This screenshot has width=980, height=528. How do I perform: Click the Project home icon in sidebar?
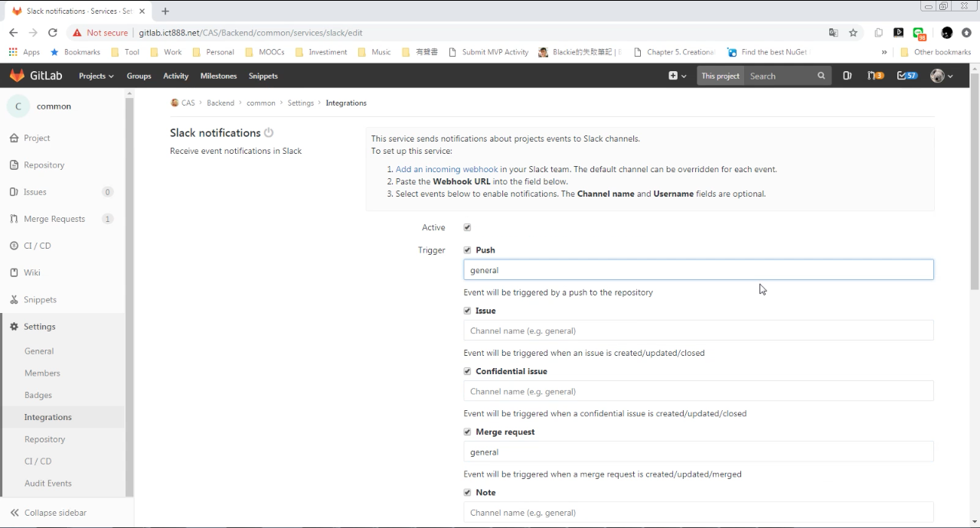14,138
